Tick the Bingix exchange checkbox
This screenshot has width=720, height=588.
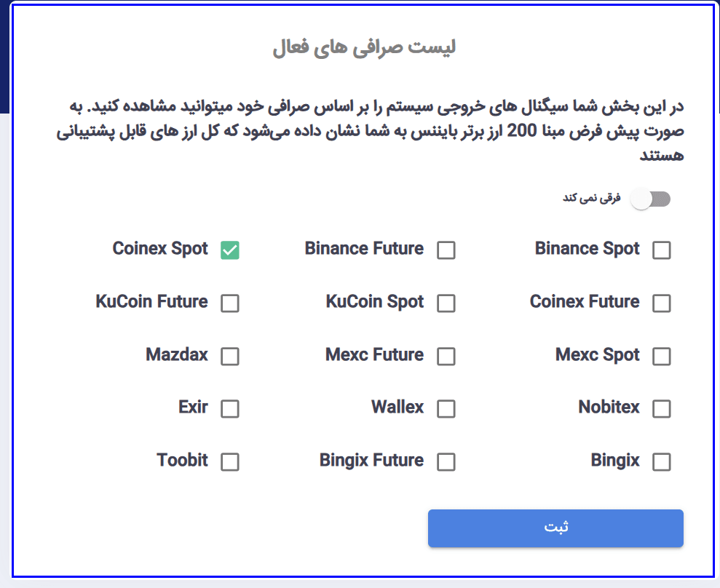pyautogui.click(x=662, y=462)
